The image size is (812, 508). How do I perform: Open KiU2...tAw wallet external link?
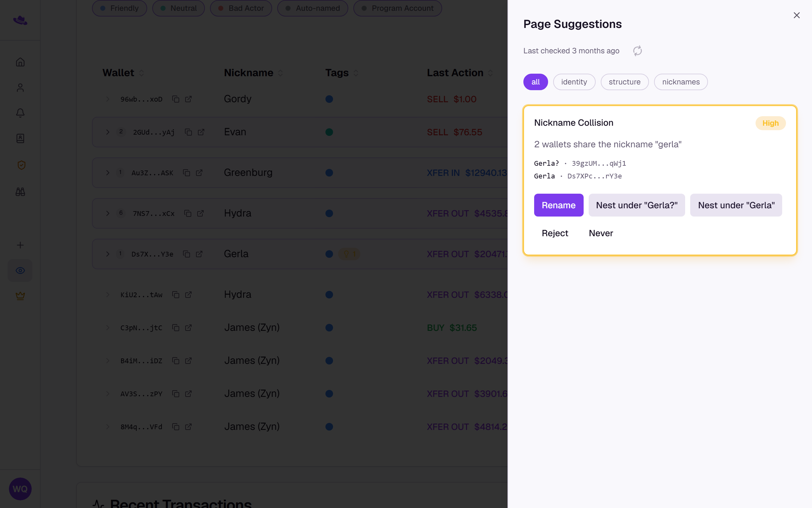188,295
